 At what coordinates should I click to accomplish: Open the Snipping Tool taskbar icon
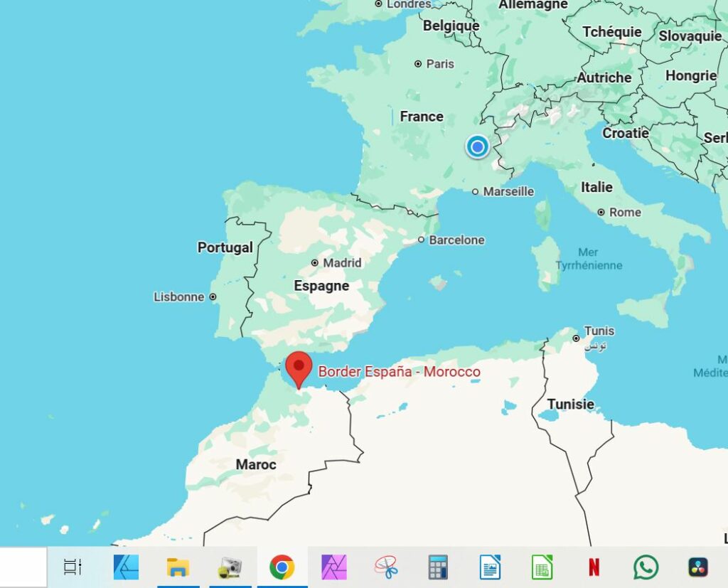pos(386,567)
